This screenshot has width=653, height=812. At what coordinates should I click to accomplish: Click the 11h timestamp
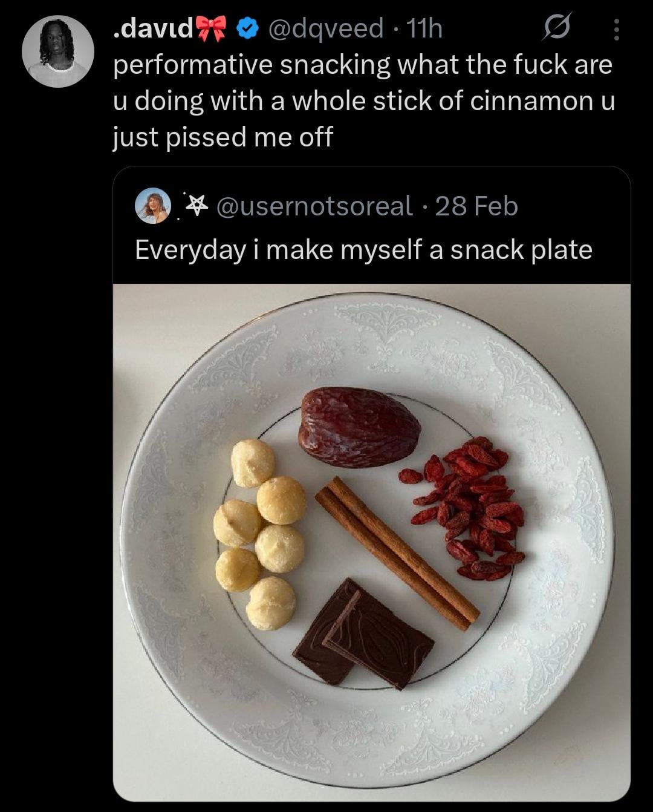[x=424, y=28]
